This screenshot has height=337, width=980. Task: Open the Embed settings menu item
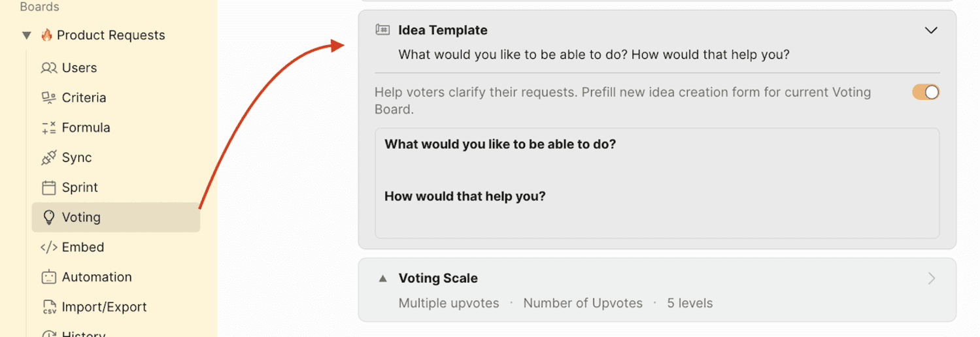[x=116, y=247]
